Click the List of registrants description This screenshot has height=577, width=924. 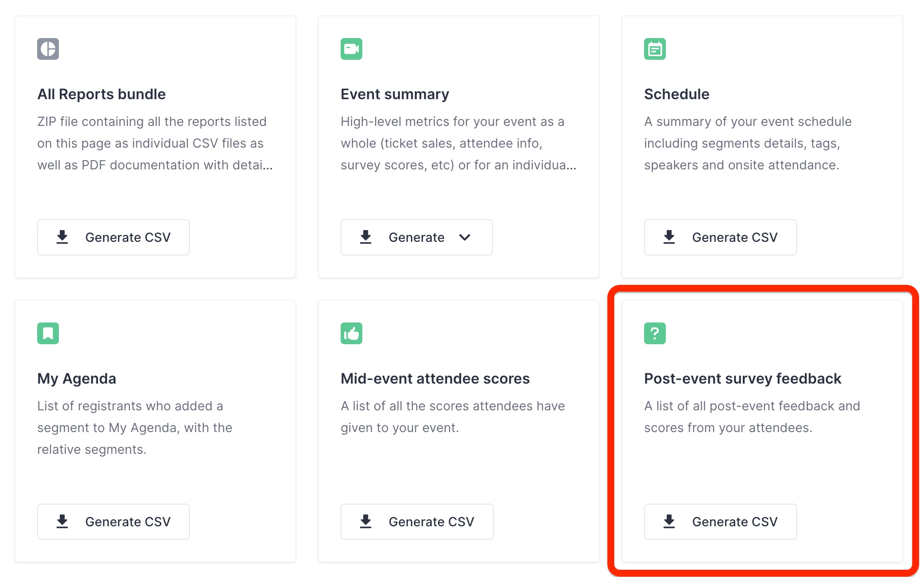(135, 428)
